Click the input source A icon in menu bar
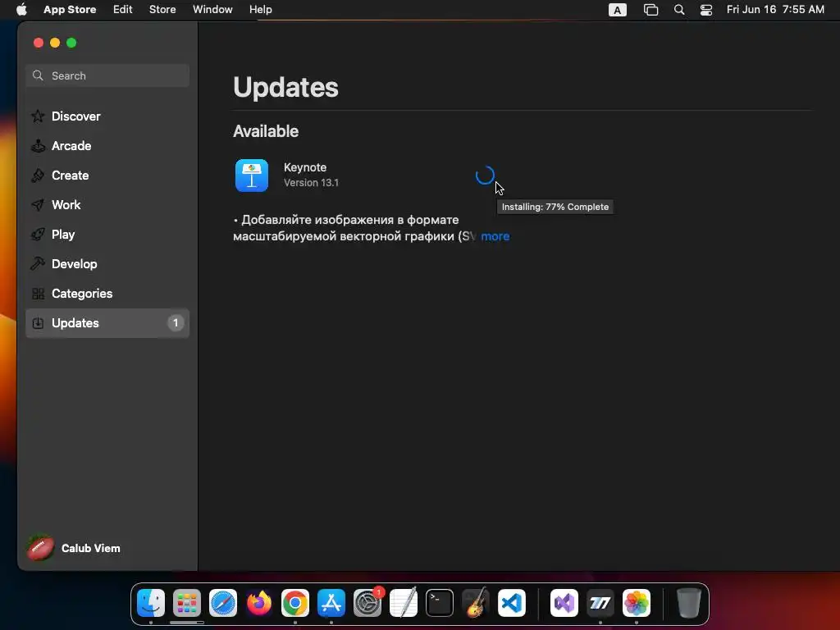 (x=617, y=10)
